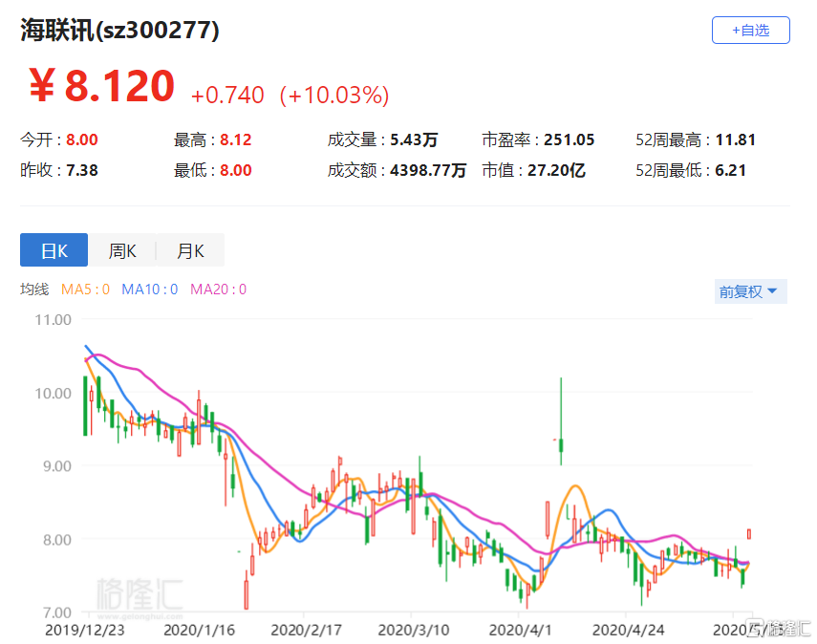817x644 pixels.
Task: Open the 前复权 adjustment dropdown
Action: (750, 291)
